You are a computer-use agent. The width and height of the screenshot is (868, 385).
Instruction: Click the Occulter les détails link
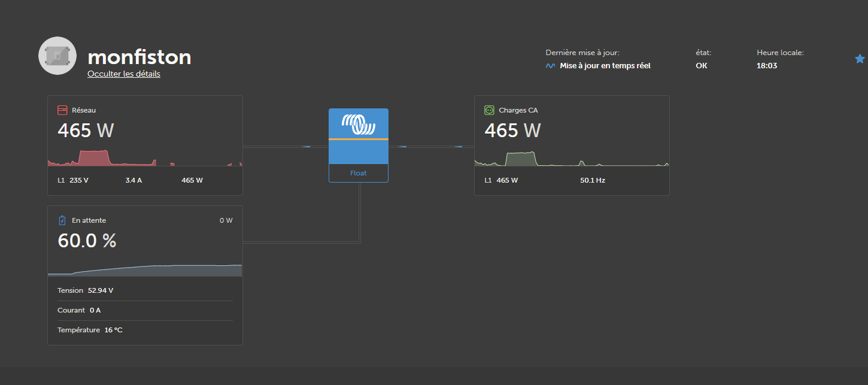(x=124, y=74)
